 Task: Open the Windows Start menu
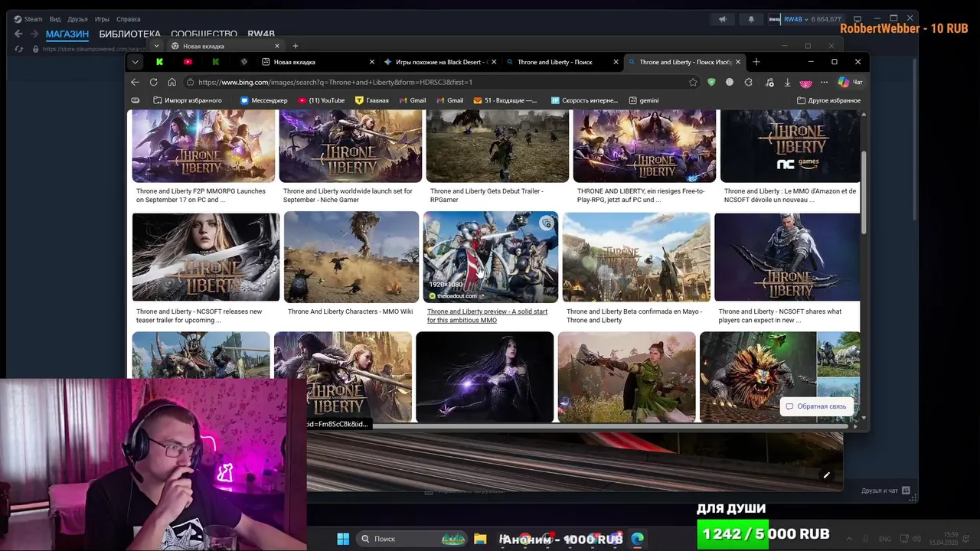pos(343,539)
